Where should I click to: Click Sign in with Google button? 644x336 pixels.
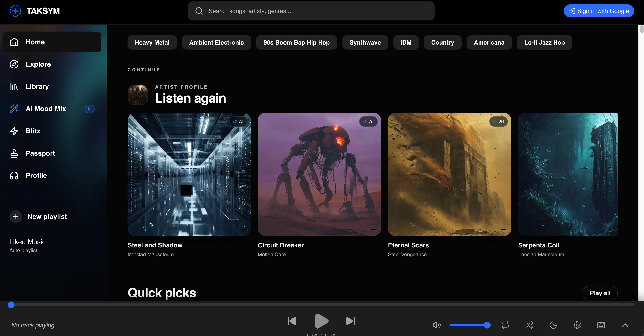(x=599, y=11)
